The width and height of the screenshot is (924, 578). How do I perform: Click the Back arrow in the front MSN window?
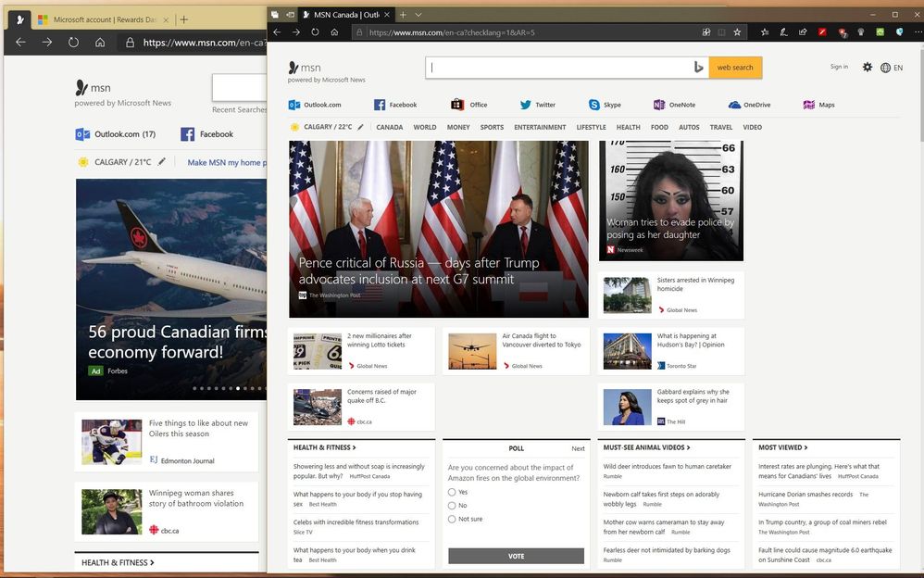277,32
